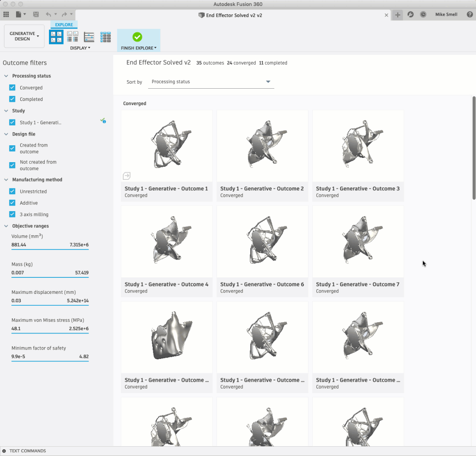476x456 pixels.
Task: Click the Redo arrow icon
Action: coord(64,14)
